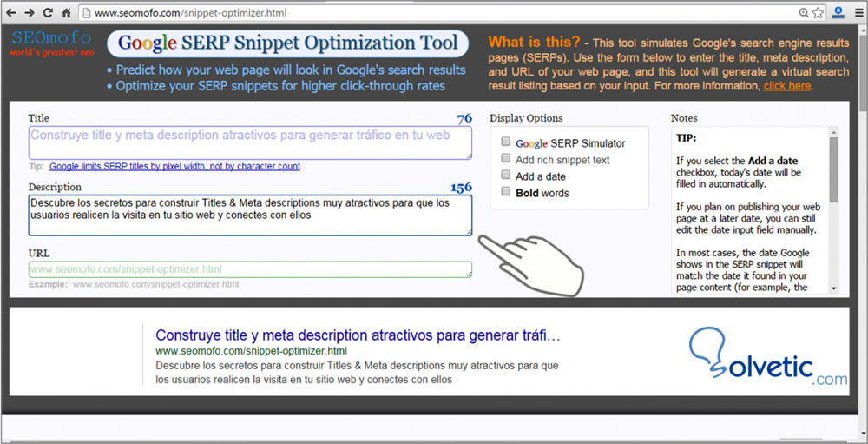
Task: Open the browser hamburger menu
Action: click(x=858, y=13)
